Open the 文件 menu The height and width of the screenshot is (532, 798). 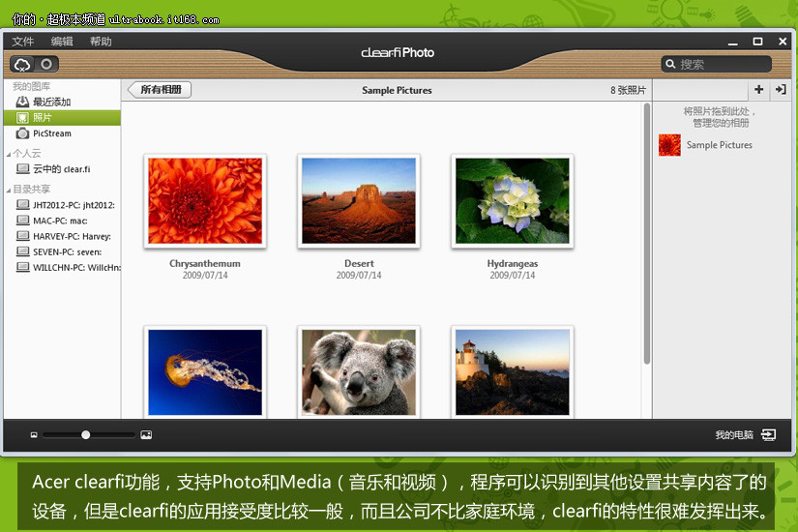click(22, 42)
